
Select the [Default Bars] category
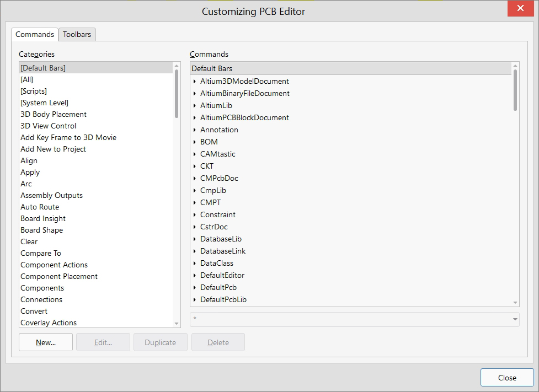96,68
